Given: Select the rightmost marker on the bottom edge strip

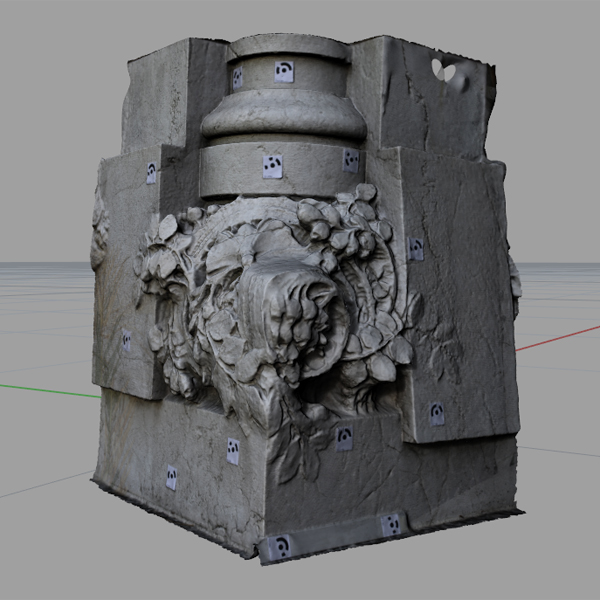Looking at the screenshot, I should (391, 524).
